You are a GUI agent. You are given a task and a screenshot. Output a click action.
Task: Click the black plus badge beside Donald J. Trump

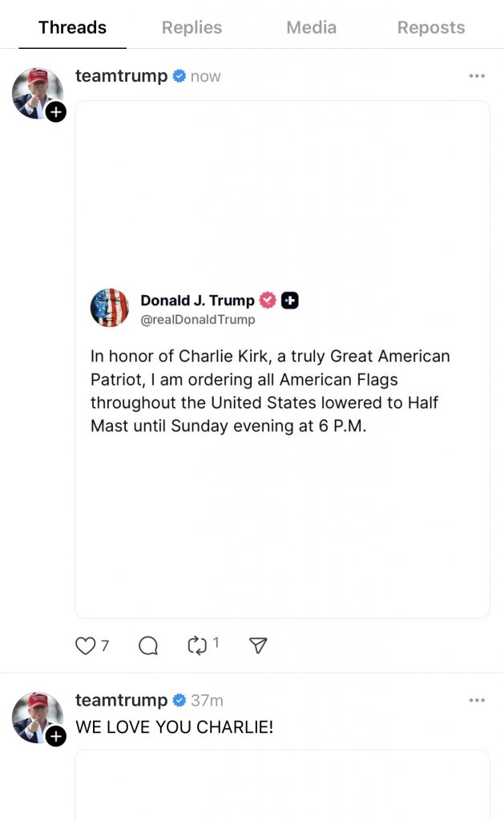click(290, 301)
